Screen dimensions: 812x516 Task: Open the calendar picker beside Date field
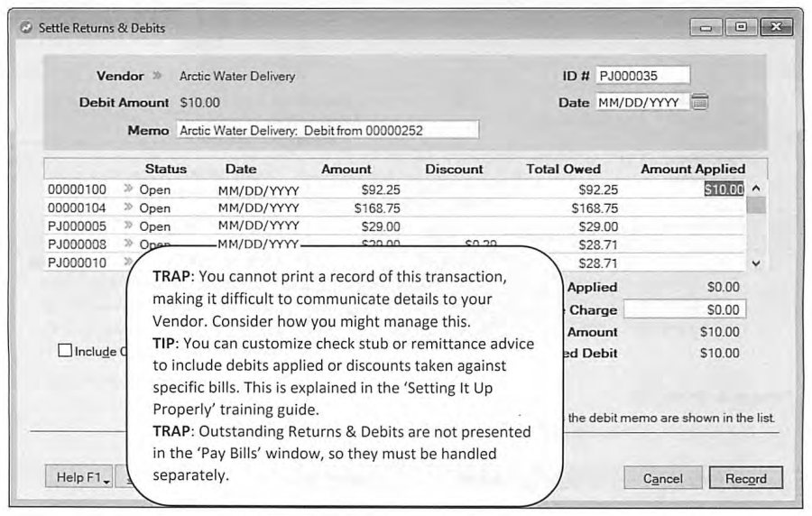point(699,102)
